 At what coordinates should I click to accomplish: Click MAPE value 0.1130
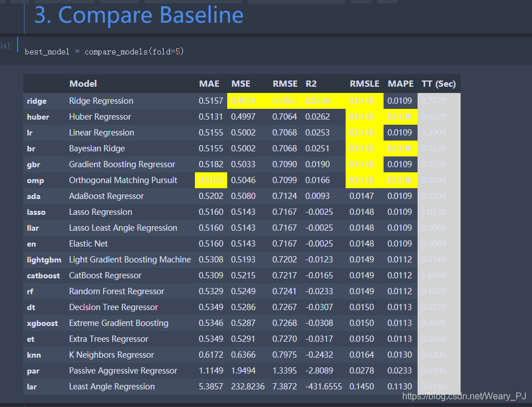tap(399, 387)
